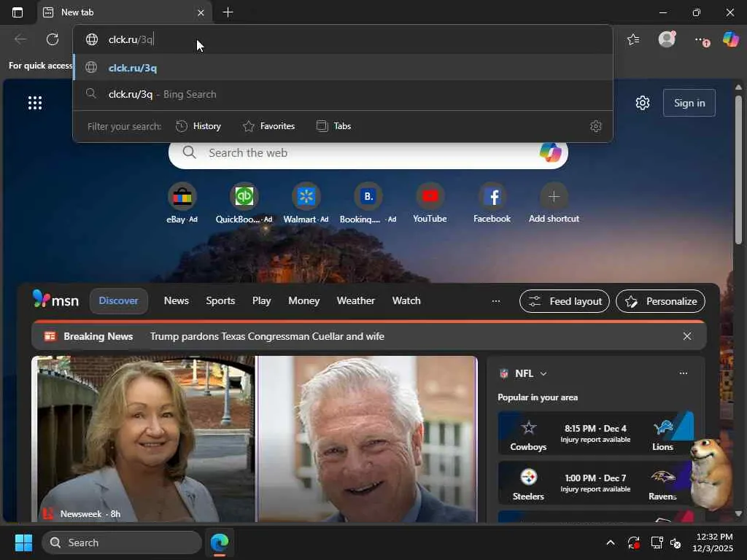Open Cowboys vs Lions game card
The image size is (747, 560).
click(x=595, y=434)
